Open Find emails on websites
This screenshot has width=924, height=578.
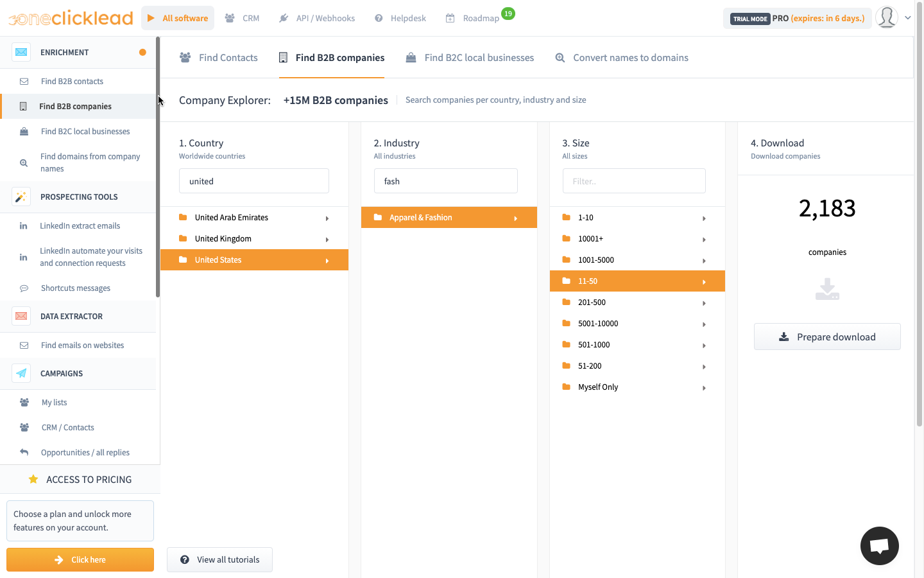[78, 346]
